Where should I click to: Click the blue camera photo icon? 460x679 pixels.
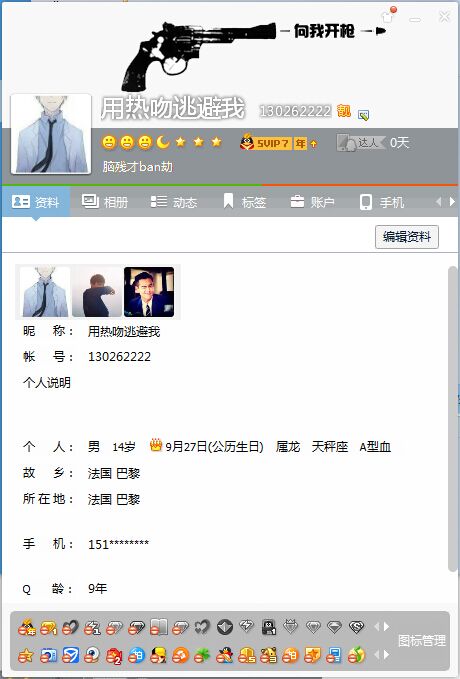pyautogui.click(x=48, y=656)
